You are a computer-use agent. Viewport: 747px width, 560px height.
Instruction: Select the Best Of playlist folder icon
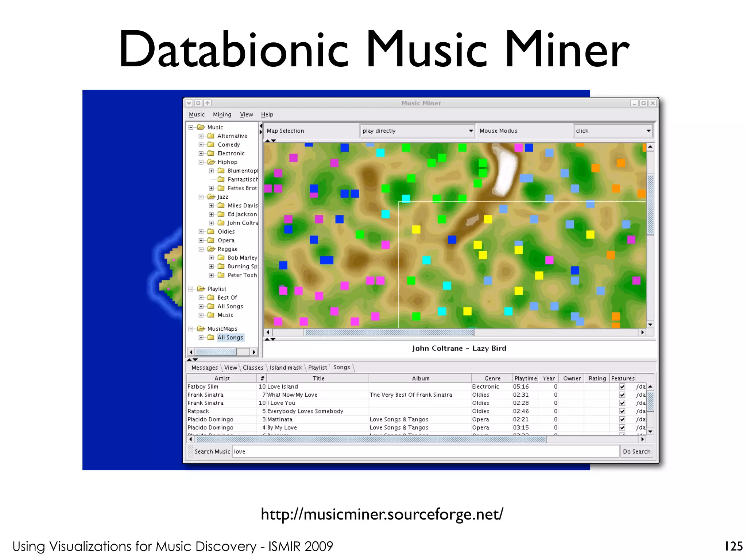tap(211, 297)
